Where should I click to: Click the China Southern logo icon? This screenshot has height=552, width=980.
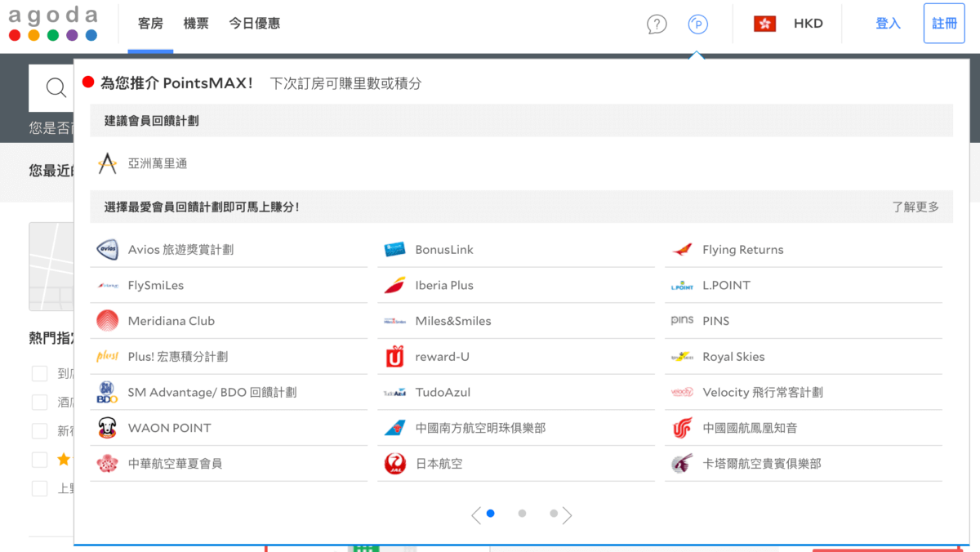click(395, 428)
